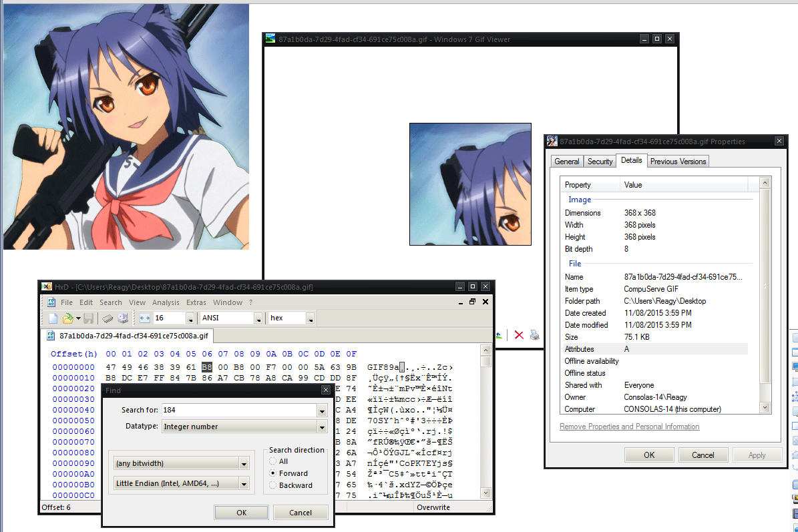Image resolution: width=798 pixels, height=532 pixels.
Task: Click the Properties list scroll up arrow
Action: pos(765,182)
